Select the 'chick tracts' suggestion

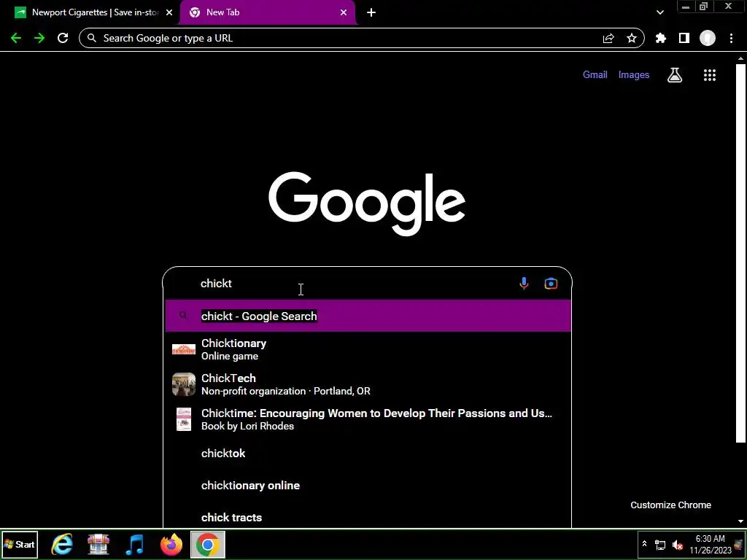coord(368,517)
